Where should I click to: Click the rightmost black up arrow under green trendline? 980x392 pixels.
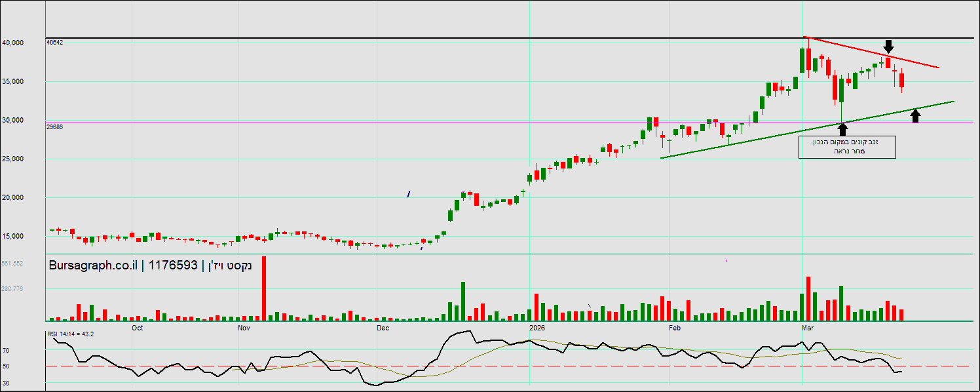[x=915, y=116]
